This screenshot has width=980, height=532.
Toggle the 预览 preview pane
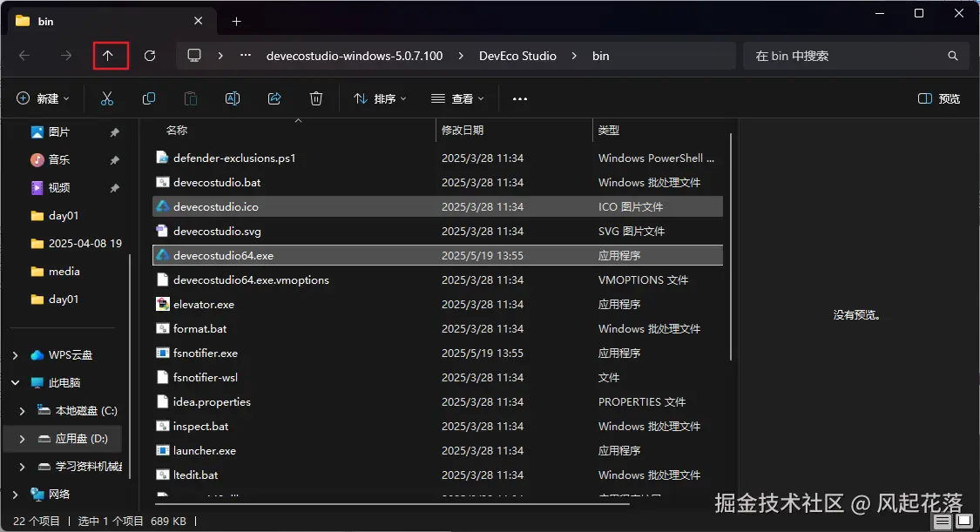point(939,98)
